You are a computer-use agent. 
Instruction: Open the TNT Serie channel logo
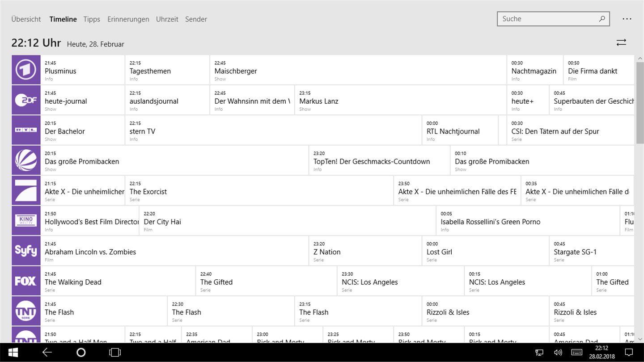pyautogui.click(x=26, y=311)
